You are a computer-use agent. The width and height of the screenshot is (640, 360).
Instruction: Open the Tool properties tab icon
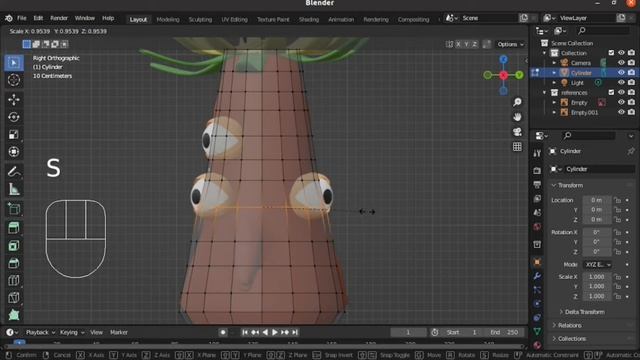coord(537,153)
